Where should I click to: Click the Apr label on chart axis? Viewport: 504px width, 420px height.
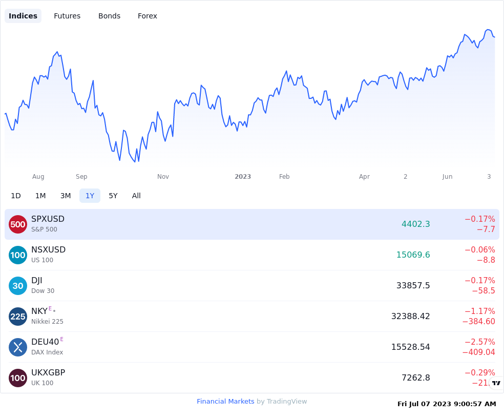coord(364,176)
